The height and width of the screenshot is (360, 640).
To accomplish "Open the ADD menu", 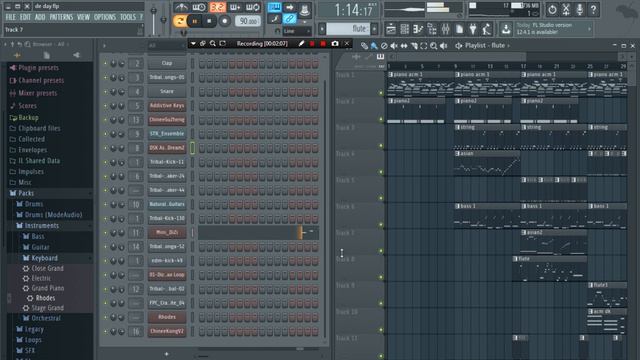I will [40, 17].
